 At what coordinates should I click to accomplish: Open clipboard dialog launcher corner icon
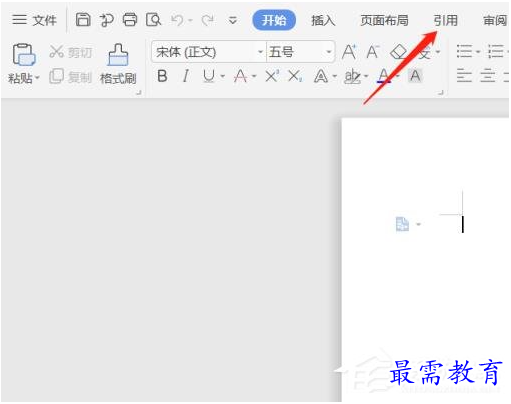(139, 93)
